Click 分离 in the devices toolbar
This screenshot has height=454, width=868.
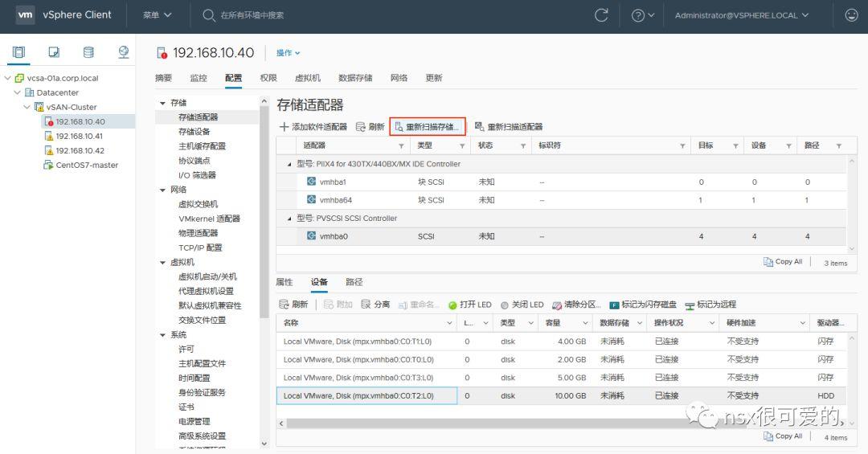(375, 305)
